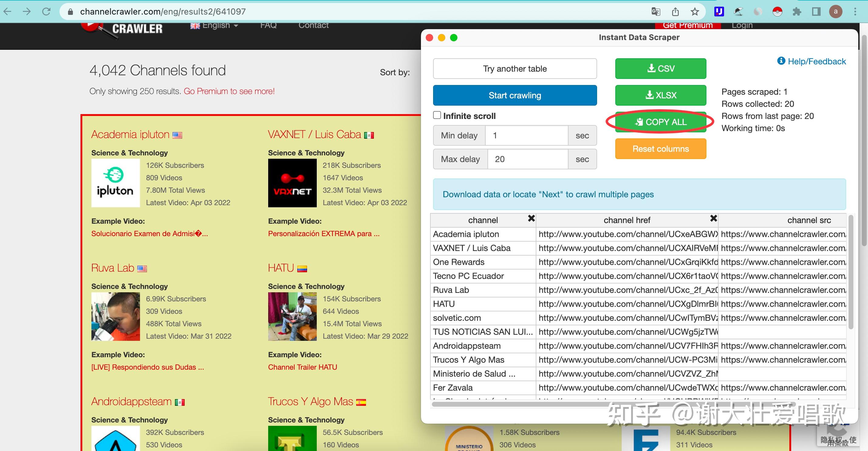Open the FAQ menu item
Image resolution: width=868 pixels, height=451 pixels.
(x=268, y=25)
